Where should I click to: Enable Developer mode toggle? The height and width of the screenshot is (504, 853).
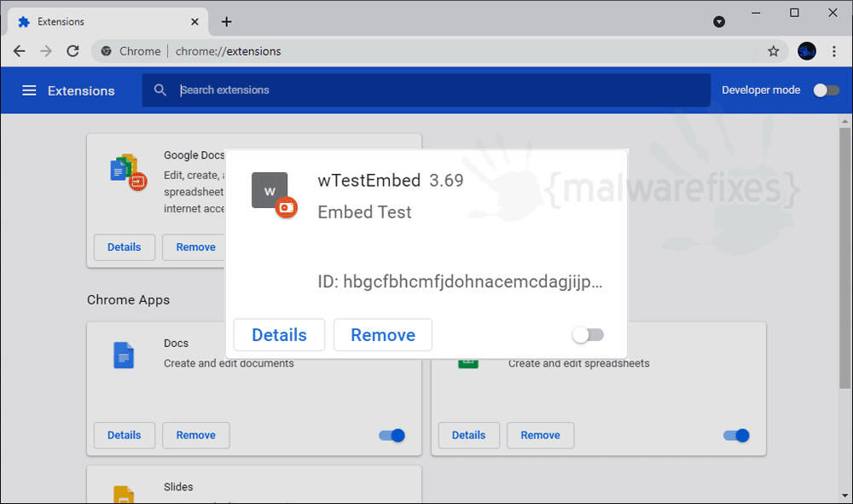point(827,90)
